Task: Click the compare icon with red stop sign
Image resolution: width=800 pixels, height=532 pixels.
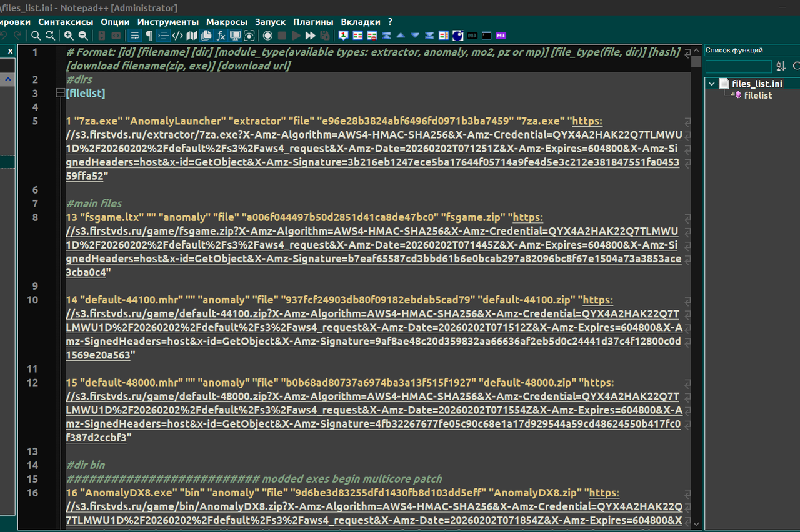Action: point(372,36)
